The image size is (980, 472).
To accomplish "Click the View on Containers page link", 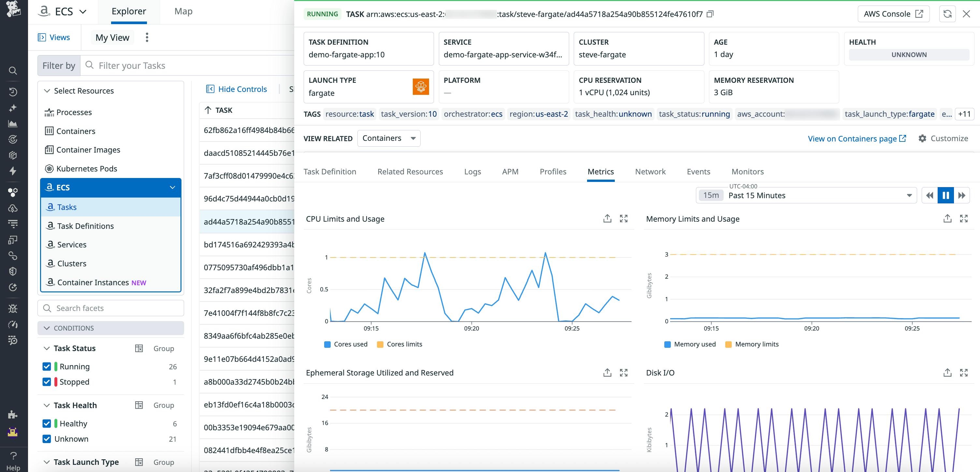I will coord(852,138).
